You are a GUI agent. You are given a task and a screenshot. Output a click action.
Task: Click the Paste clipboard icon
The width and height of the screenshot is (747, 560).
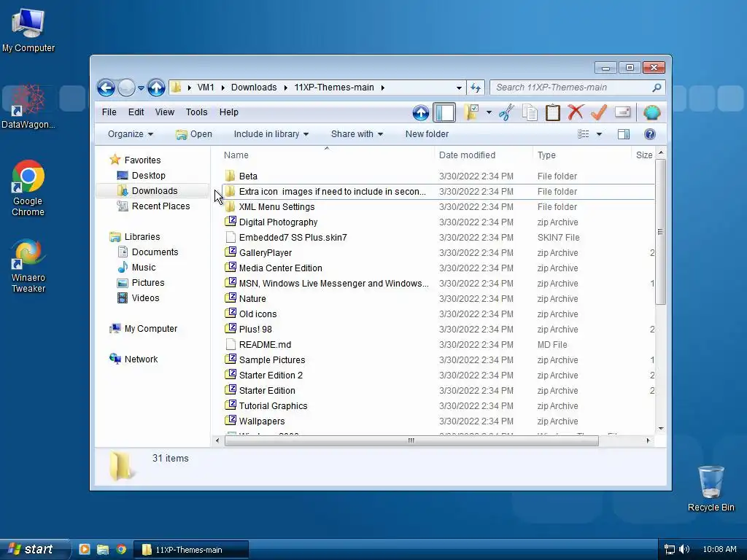553,113
